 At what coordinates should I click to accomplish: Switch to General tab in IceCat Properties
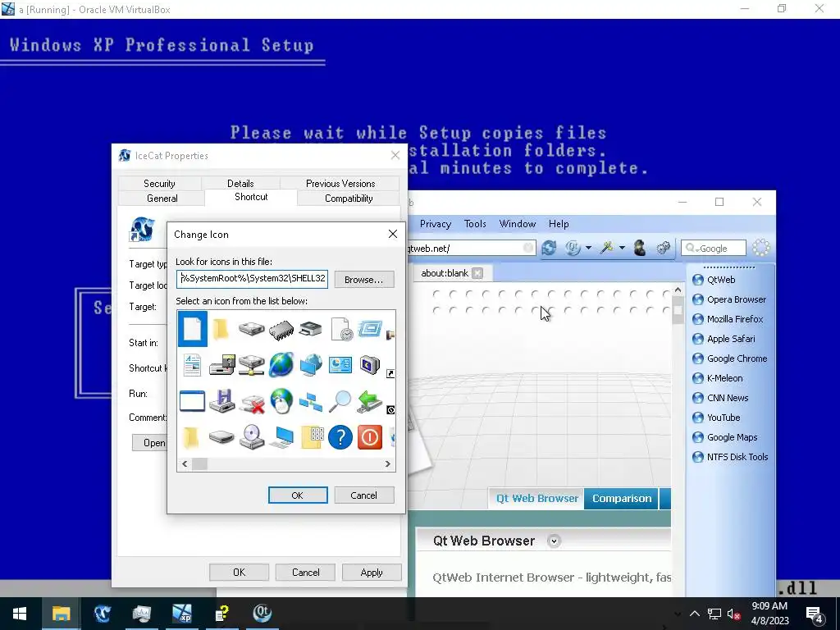162,199
